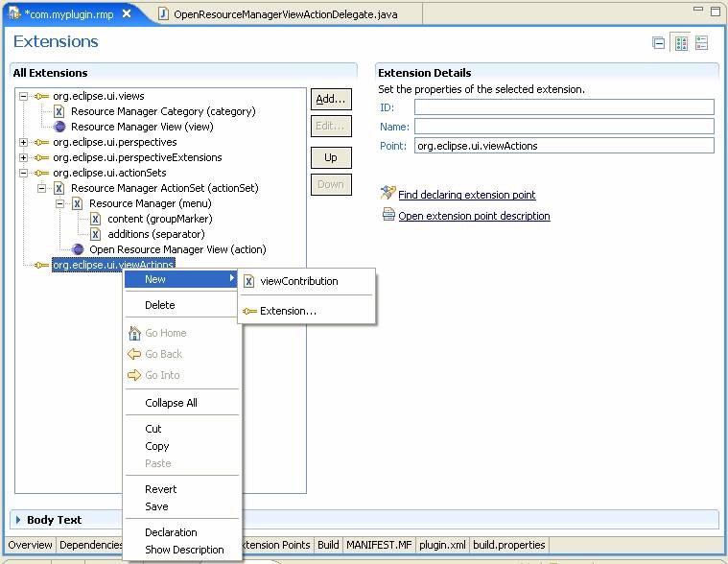Select viewContribution in the New submenu
Screen dimensions: 728x564
[299, 281]
